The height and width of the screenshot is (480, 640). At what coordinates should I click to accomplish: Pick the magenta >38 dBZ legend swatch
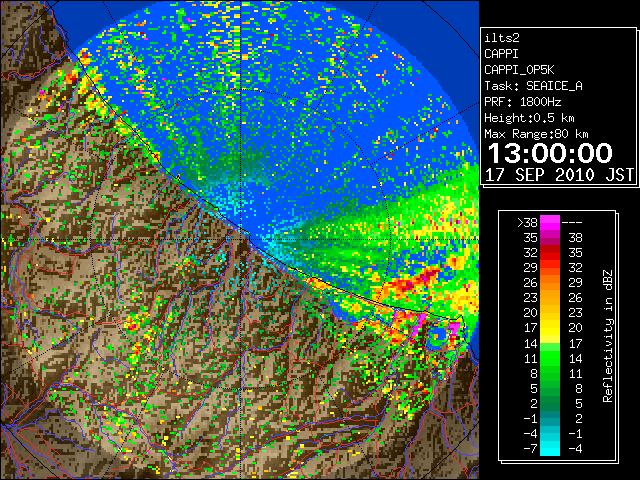coord(550,222)
